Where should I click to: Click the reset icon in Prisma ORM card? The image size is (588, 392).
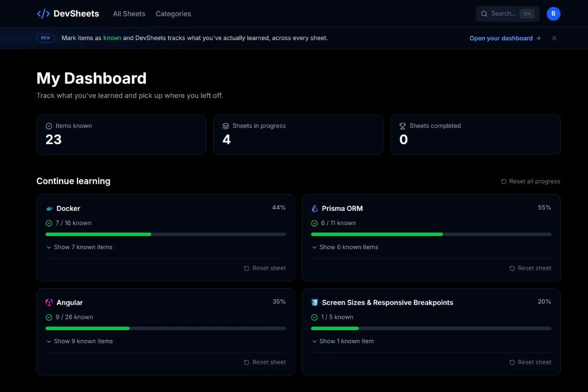point(512,268)
